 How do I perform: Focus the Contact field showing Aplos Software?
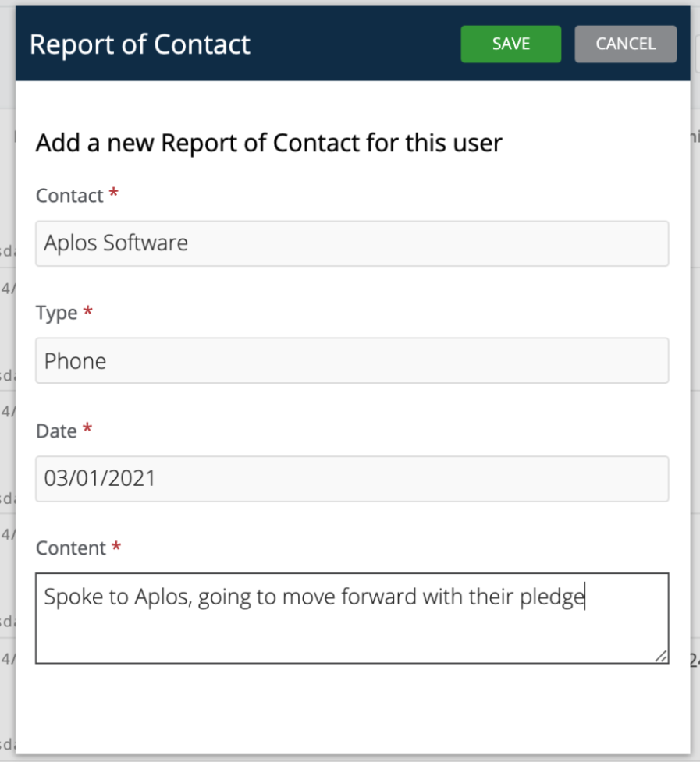(x=352, y=243)
